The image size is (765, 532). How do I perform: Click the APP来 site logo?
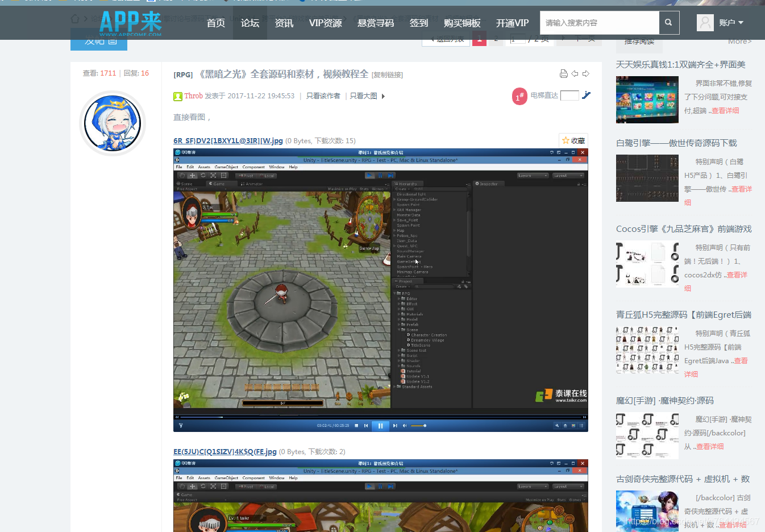[x=131, y=23]
